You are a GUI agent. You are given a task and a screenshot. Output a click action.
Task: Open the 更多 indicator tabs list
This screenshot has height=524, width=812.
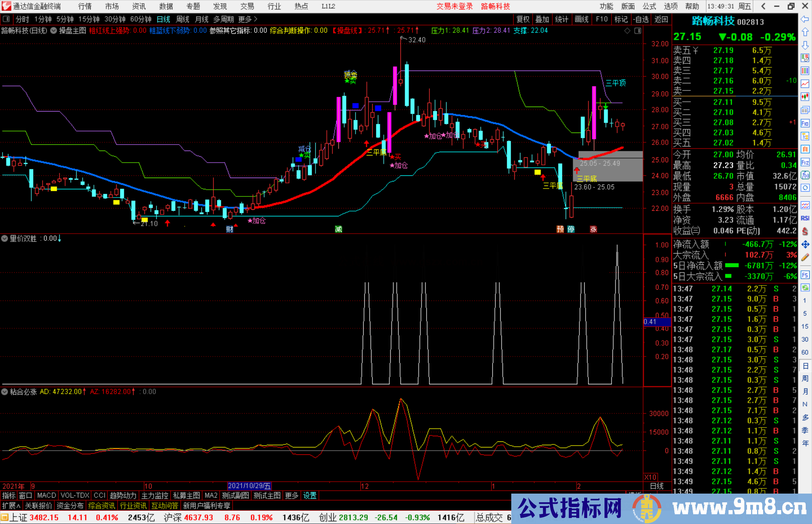[x=291, y=495]
